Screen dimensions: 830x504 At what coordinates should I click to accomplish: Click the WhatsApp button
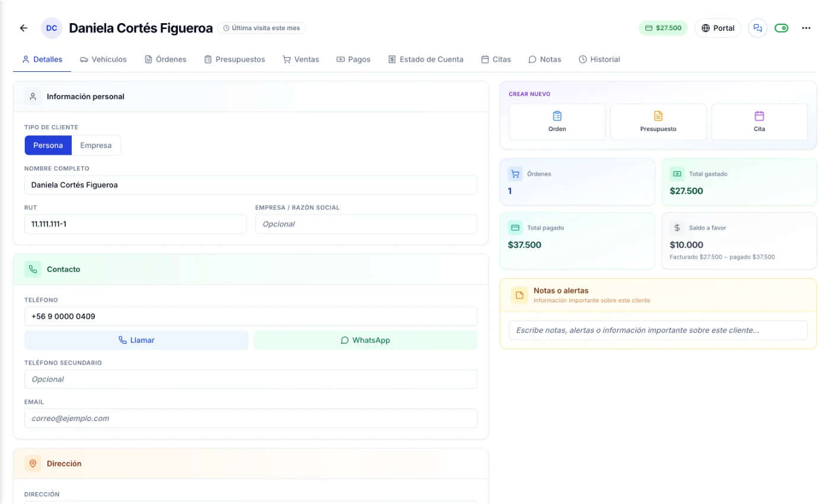(365, 340)
